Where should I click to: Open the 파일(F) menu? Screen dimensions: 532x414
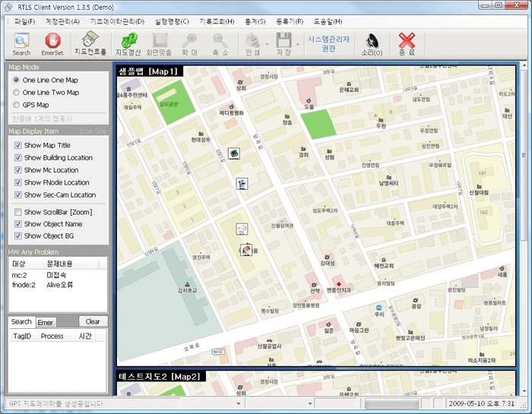click(x=24, y=21)
